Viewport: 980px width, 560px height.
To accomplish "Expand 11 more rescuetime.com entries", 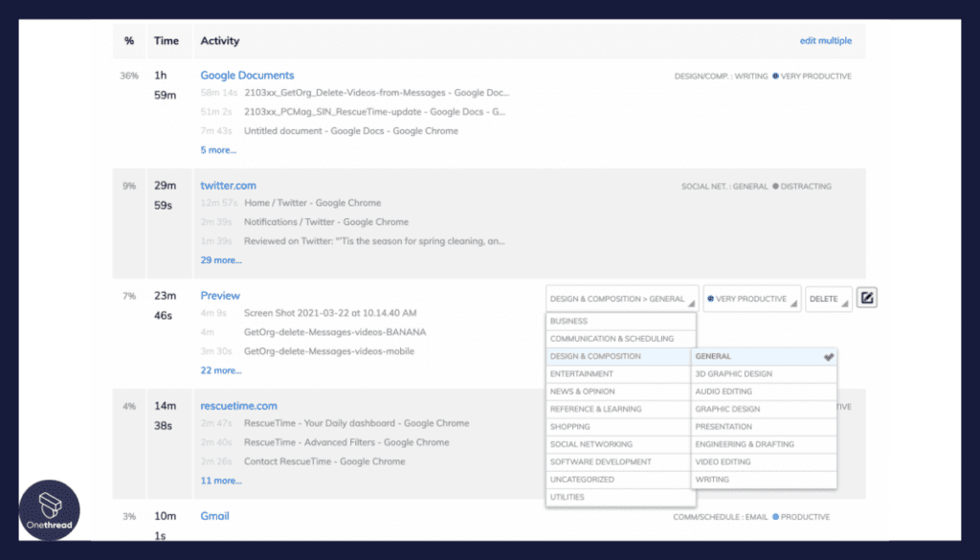I will point(221,481).
